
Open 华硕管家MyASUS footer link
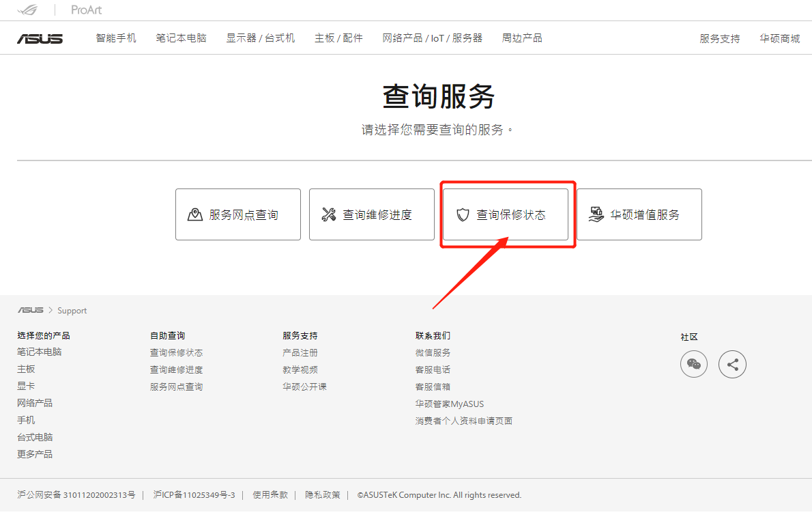[x=449, y=404]
